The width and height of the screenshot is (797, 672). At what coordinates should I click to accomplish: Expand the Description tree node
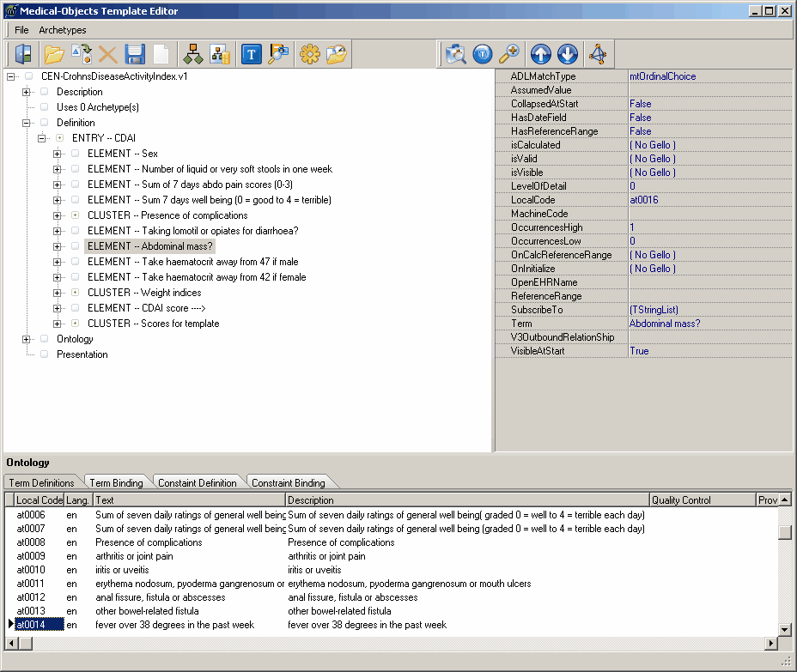click(27, 92)
